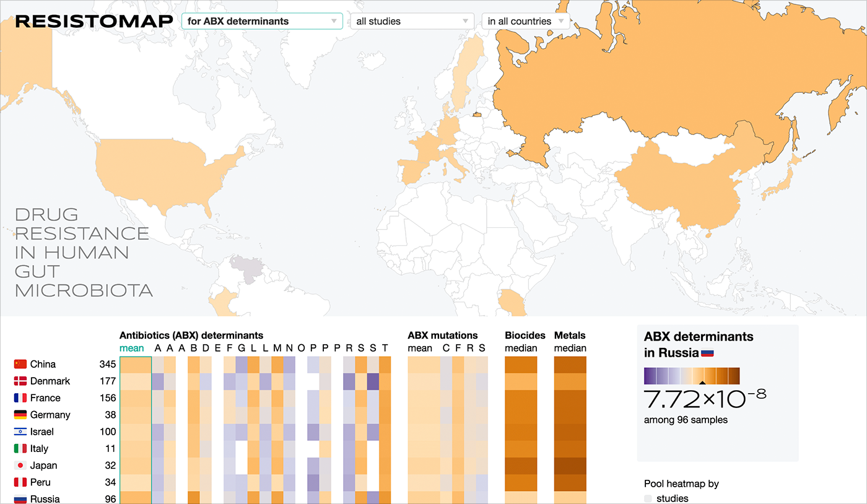Click median header under Biocides

521,348
